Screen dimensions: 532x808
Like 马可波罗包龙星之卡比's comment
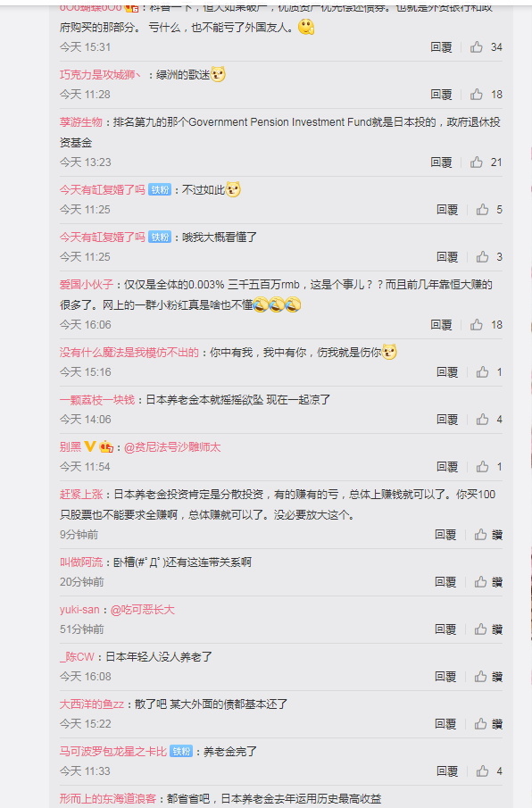pyautogui.click(x=483, y=771)
